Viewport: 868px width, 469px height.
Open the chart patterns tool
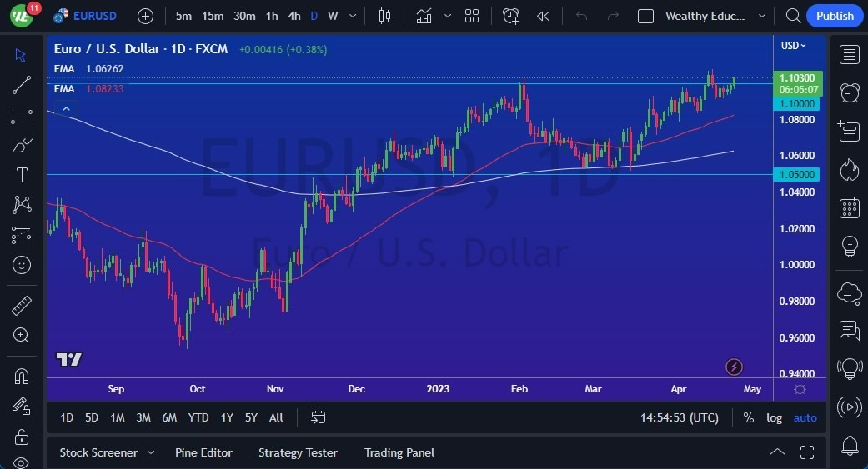click(x=21, y=205)
